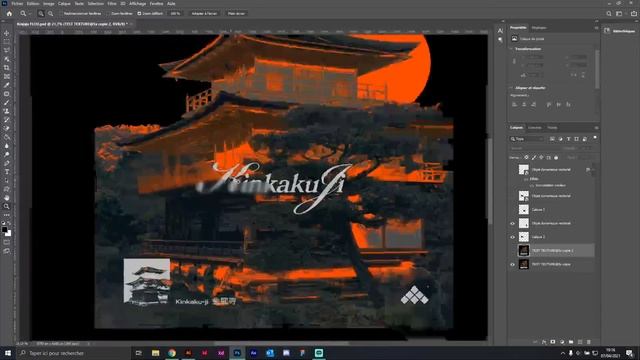640x360 pixels.
Task: Select the Clone Stamp tool
Action: [7, 111]
